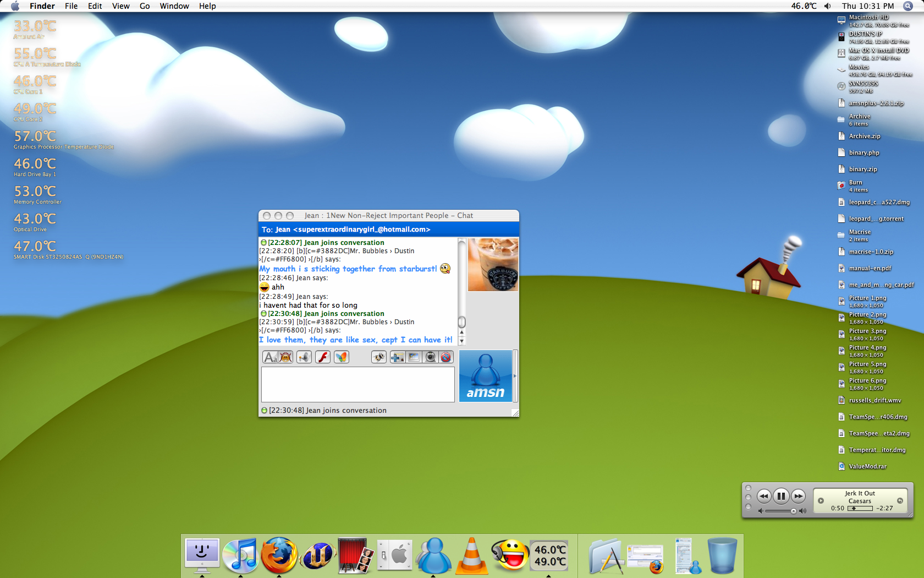Click the MSN butterfly icon in chat toolbar
This screenshot has width=924, height=578.
342,357
